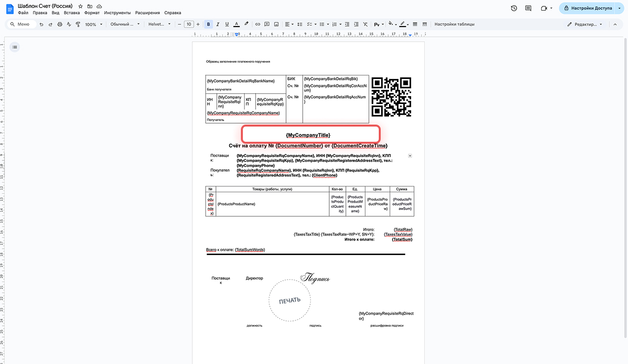Clear formatting

click(366, 24)
